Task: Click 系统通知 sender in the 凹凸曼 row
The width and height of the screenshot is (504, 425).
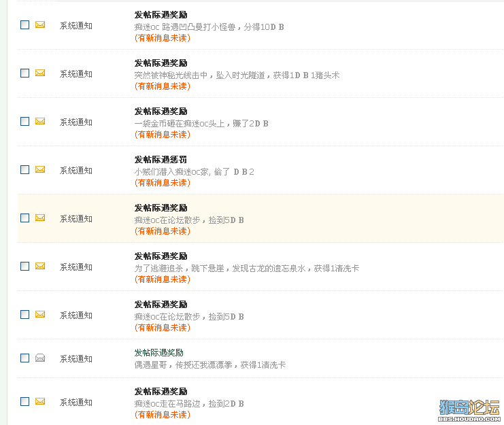Action: tap(76, 26)
